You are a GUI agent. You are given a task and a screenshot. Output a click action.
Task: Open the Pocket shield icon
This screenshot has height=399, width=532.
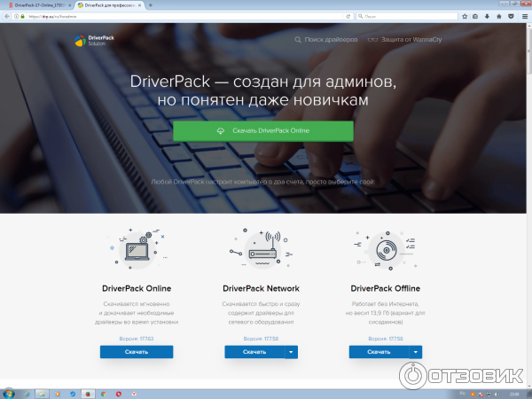click(x=511, y=16)
